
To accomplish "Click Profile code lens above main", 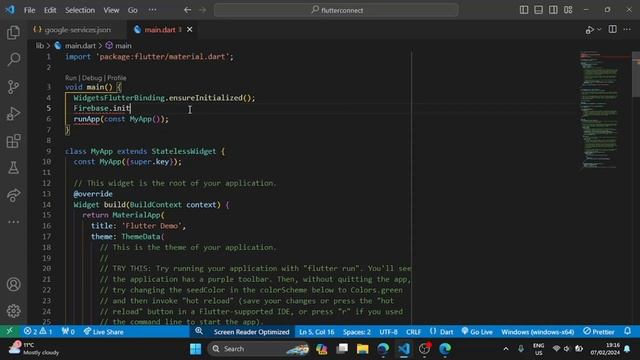I will 117,78.
